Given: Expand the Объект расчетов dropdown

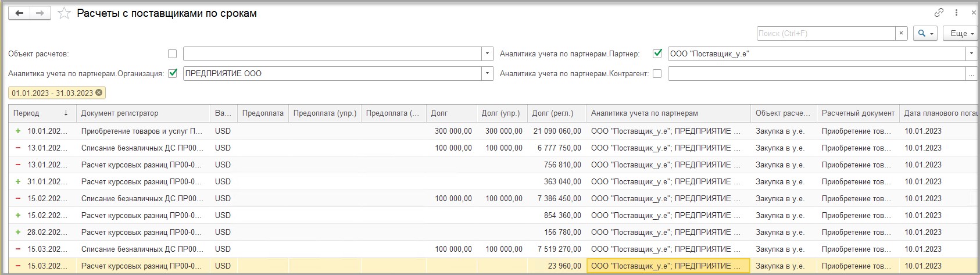Looking at the screenshot, I should pos(487,54).
